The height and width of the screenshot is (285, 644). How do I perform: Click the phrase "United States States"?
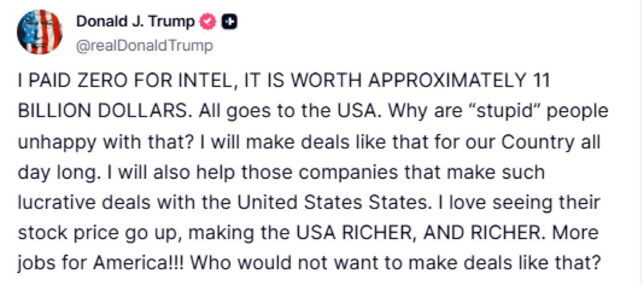(x=393, y=202)
